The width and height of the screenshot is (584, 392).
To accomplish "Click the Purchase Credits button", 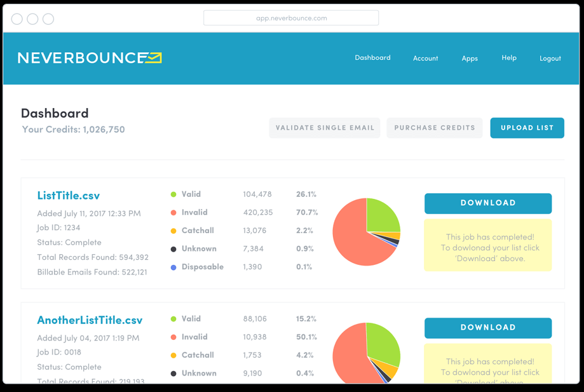I will (x=435, y=128).
